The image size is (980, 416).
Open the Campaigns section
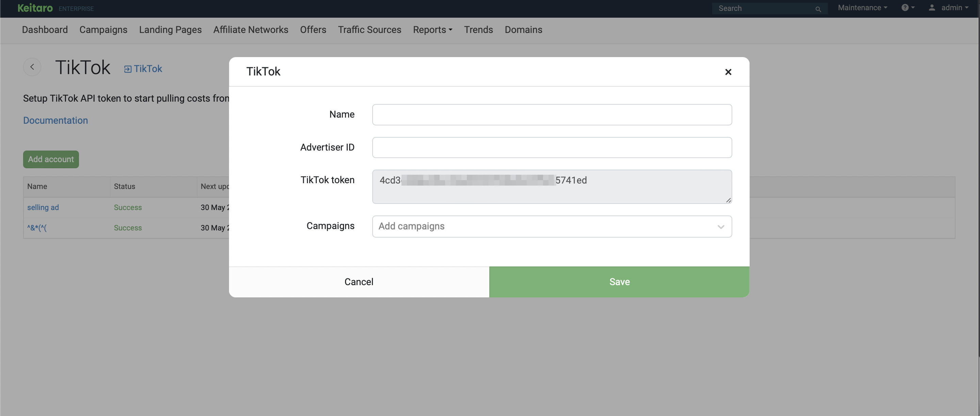pos(103,30)
